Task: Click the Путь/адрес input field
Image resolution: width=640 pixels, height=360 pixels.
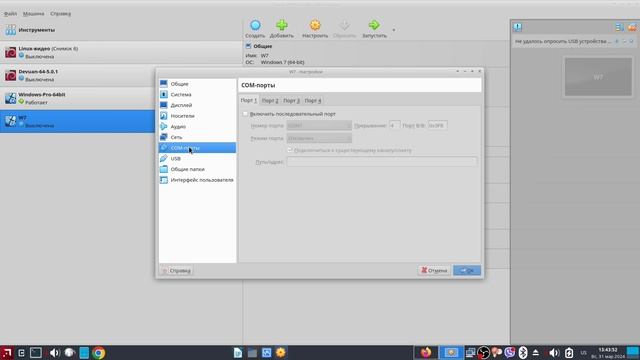Action: [382, 162]
